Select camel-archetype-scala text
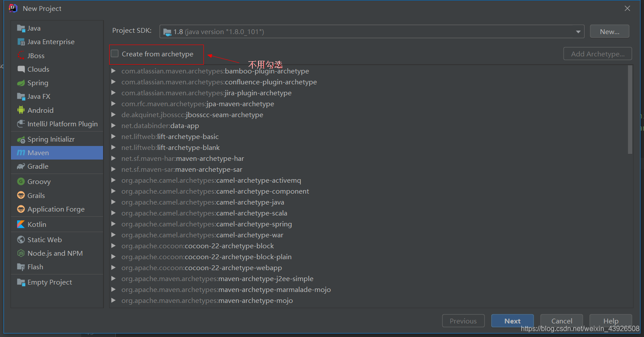644x337 pixels. pyautogui.click(x=251, y=213)
